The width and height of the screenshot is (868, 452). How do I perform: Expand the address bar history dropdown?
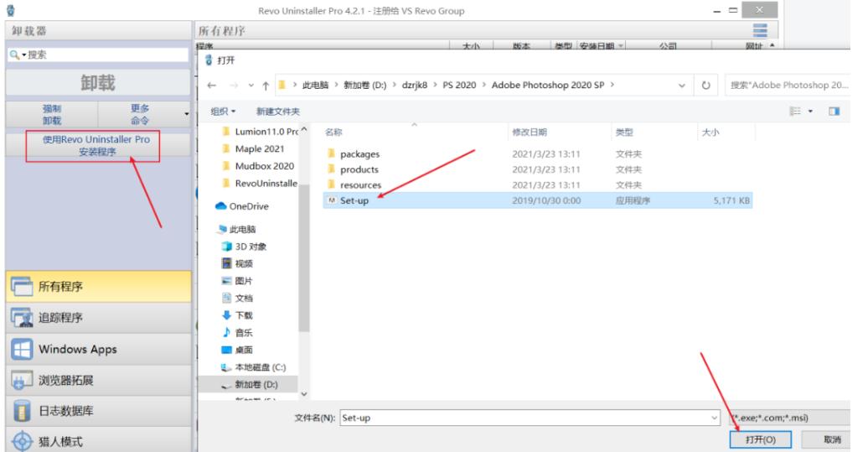681,86
